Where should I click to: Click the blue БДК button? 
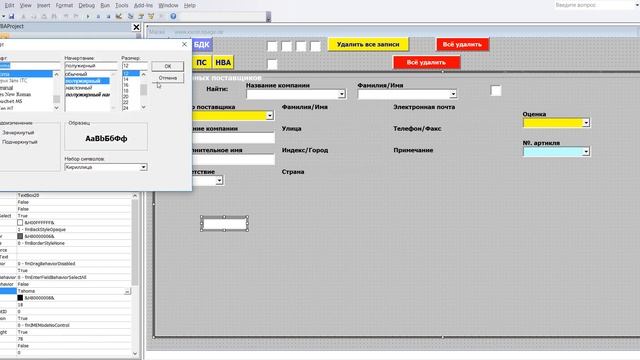(x=202, y=44)
